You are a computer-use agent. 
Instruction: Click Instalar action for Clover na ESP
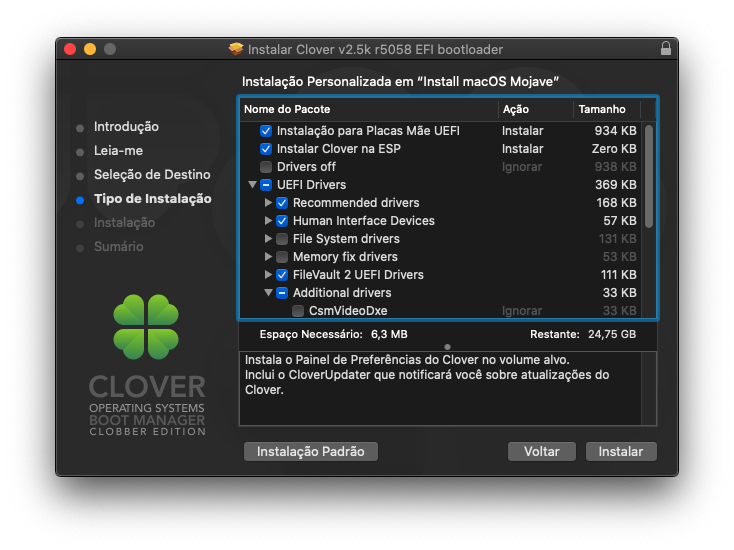point(522,149)
